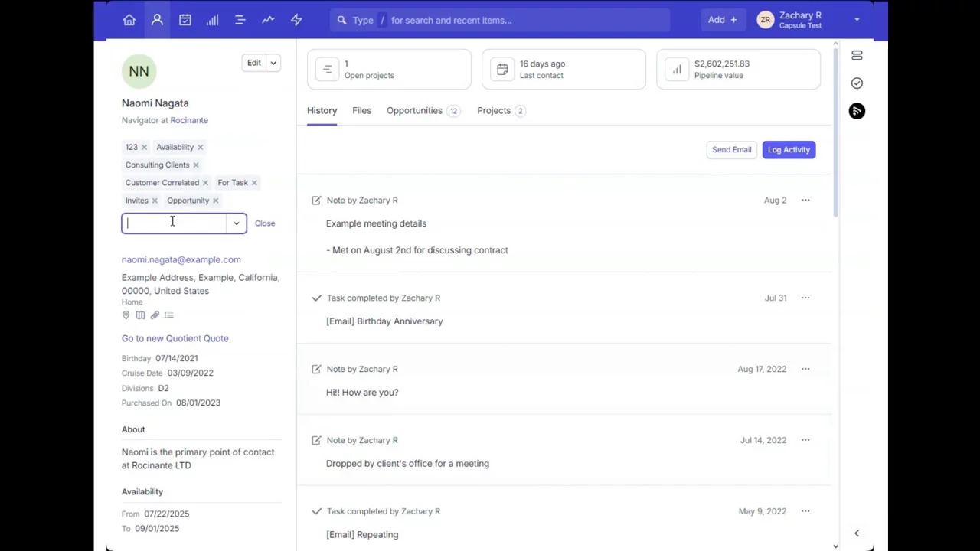Open the Sales pipeline bar chart icon
980x551 pixels.
click(x=212, y=20)
